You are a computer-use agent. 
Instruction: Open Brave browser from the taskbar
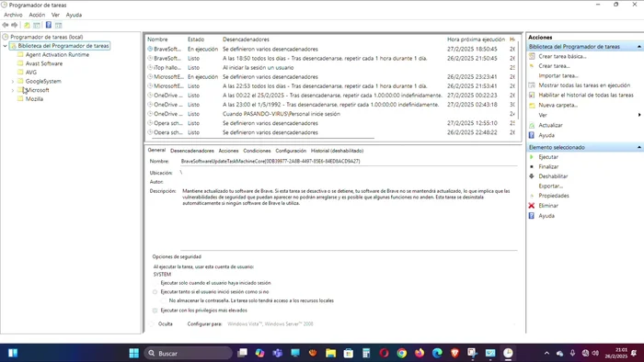454,353
